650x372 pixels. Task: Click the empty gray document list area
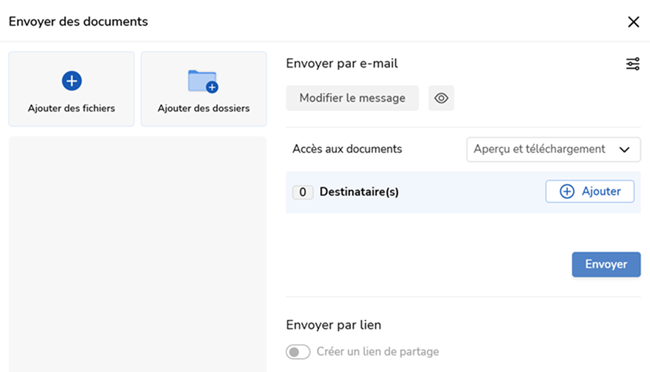[x=137, y=254]
